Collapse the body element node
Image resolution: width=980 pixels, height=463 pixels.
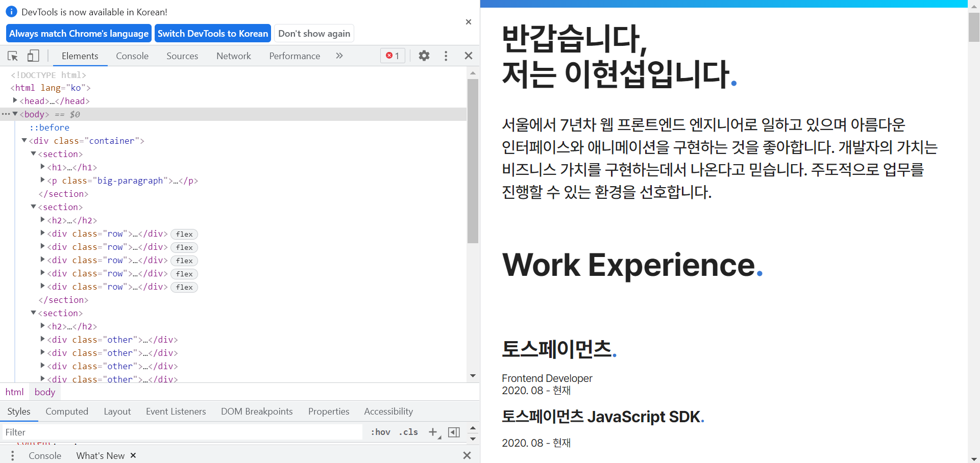[15, 114]
